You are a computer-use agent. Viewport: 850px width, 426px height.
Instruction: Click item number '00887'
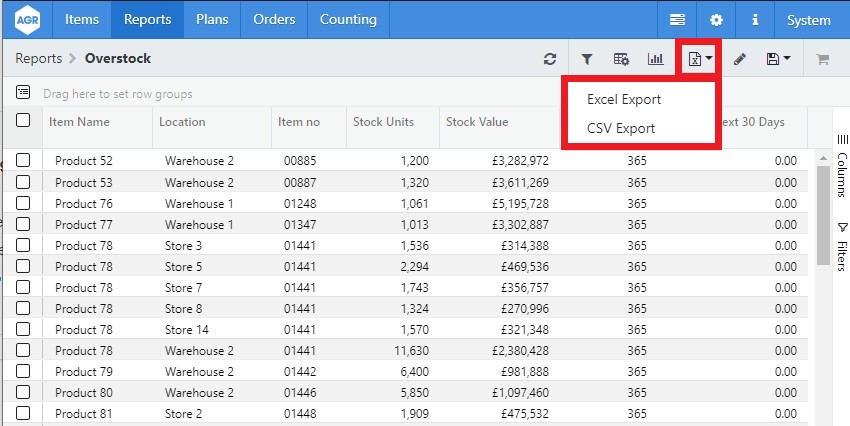(300, 183)
